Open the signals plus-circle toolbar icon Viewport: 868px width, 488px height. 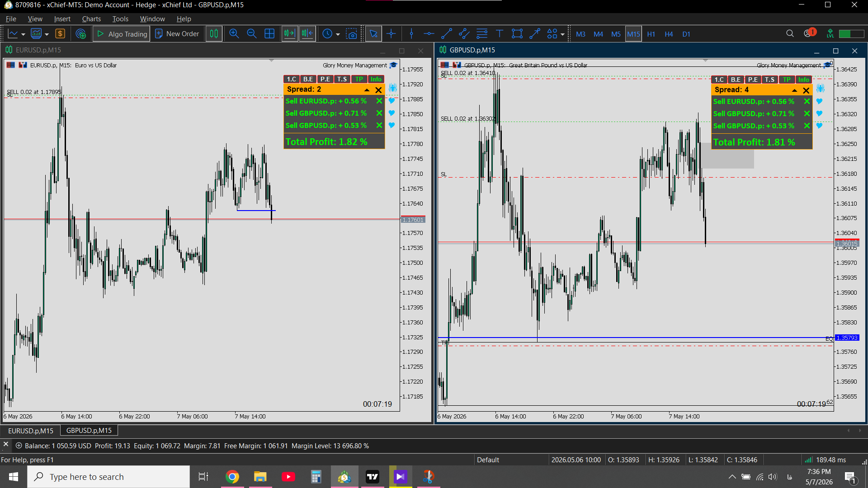pos(81,34)
